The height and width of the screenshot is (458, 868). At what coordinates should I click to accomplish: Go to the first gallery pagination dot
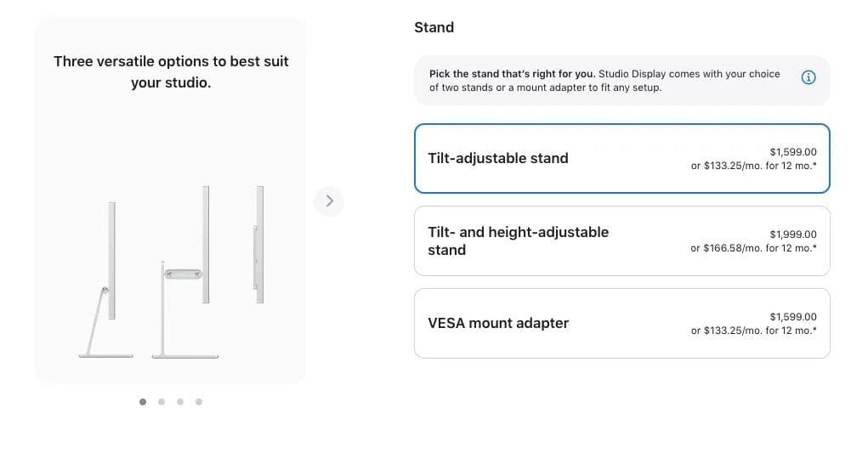[x=143, y=402]
